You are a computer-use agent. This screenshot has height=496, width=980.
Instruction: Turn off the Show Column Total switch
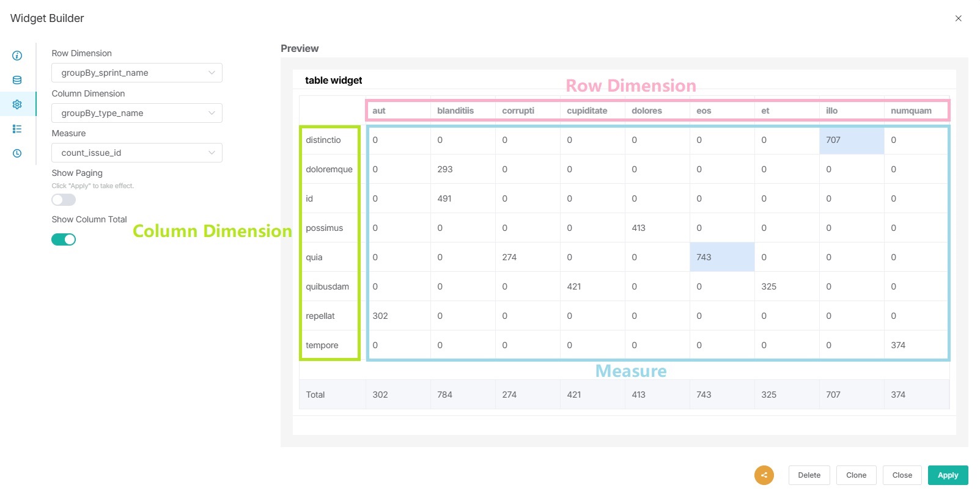64,239
